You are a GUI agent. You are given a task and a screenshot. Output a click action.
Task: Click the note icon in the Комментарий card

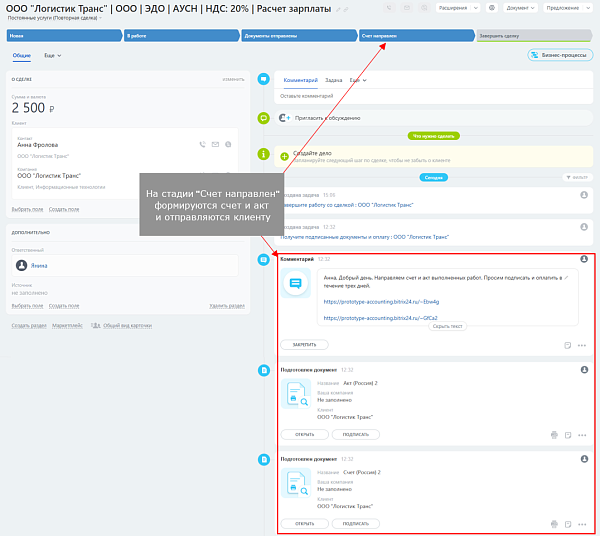(567, 345)
